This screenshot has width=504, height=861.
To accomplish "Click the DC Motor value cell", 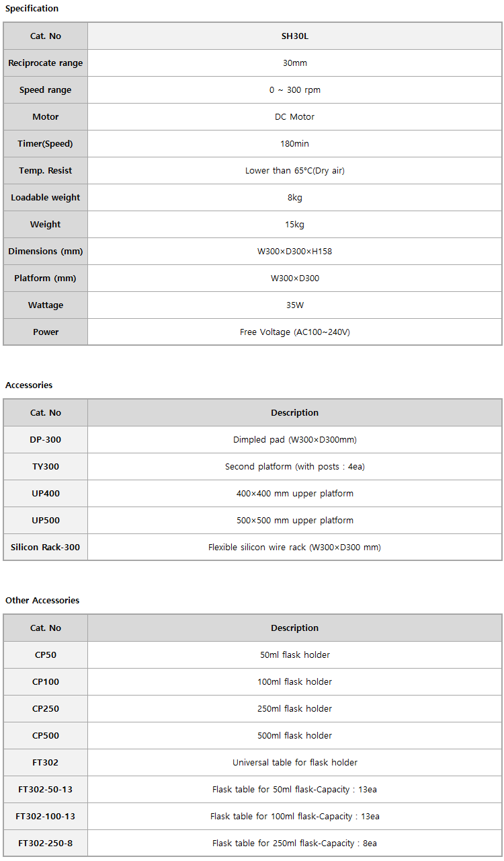I will (294, 117).
